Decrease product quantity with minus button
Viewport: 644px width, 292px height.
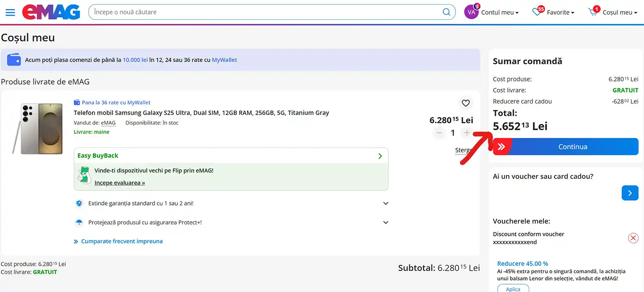439,133
